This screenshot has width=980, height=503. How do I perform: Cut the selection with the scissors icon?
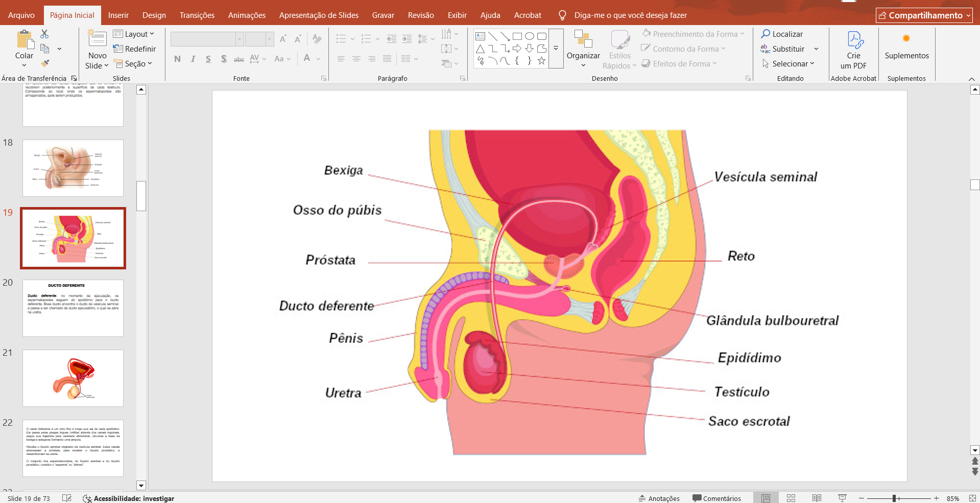click(44, 34)
